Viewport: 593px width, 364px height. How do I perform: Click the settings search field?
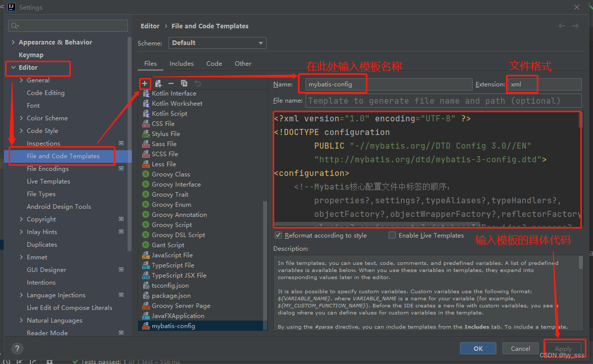pos(68,26)
